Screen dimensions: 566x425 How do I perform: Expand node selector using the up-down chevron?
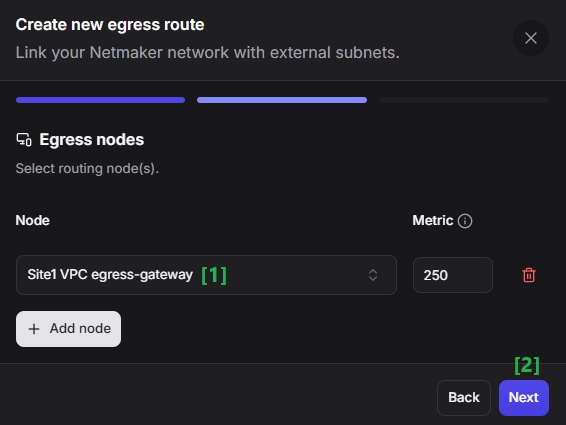pyautogui.click(x=373, y=275)
